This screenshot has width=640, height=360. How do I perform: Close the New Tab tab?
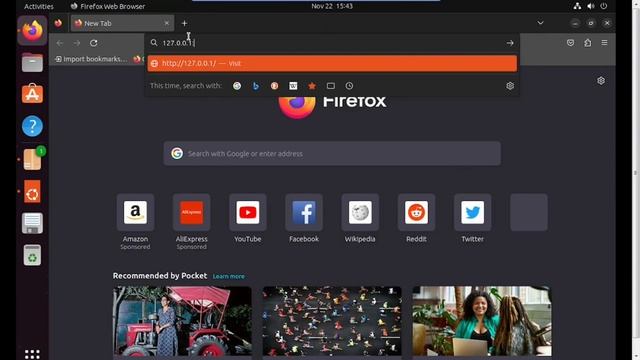tap(167, 23)
